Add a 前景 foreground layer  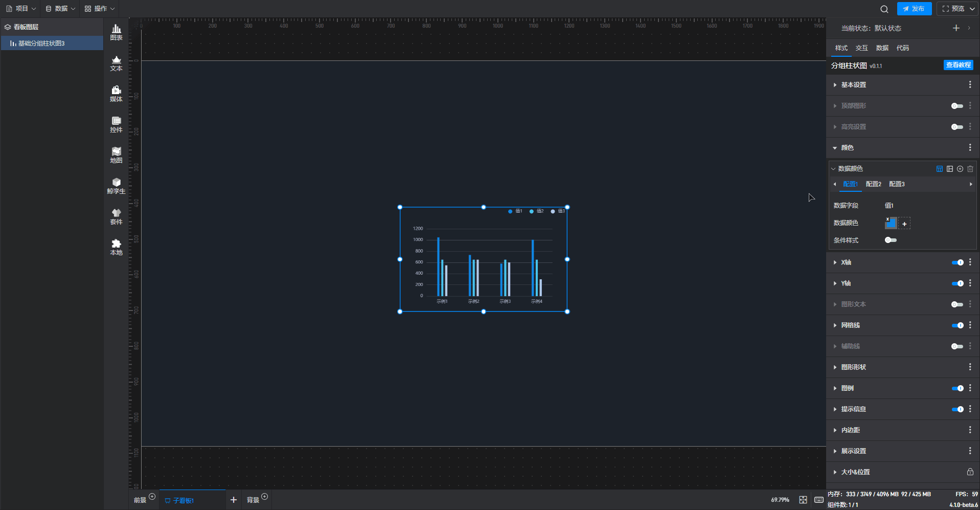(152, 497)
